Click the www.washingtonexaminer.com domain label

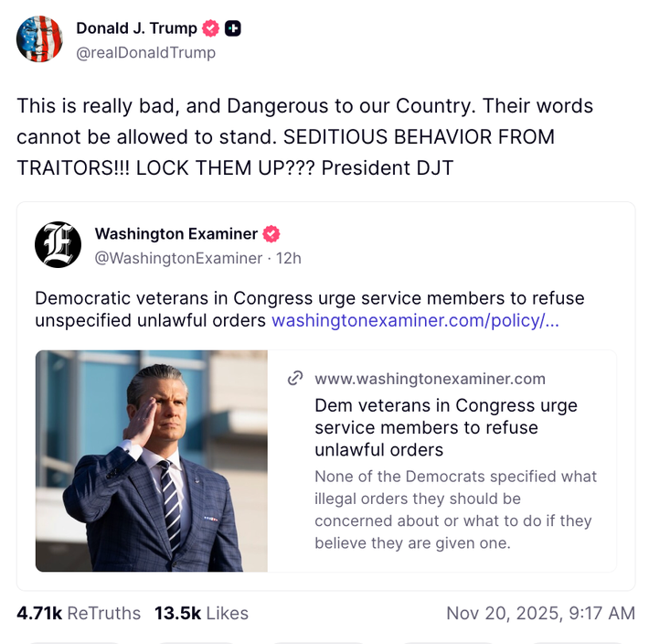430,379
